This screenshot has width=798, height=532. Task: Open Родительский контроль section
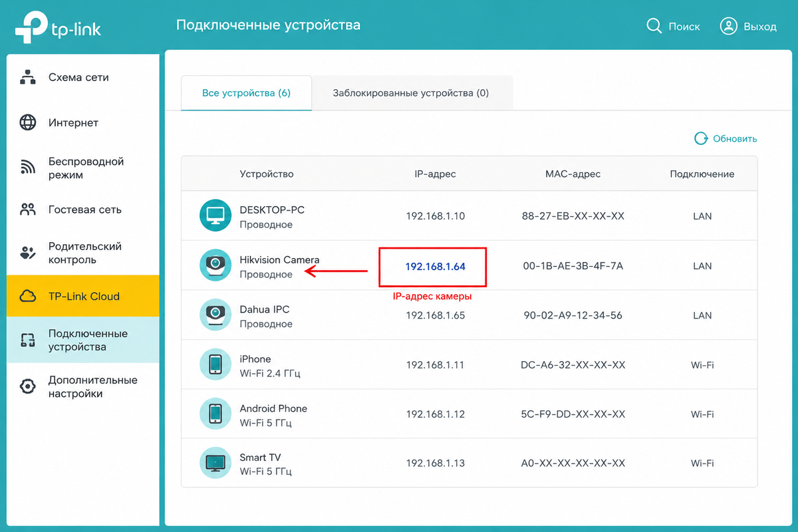tap(83, 253)
